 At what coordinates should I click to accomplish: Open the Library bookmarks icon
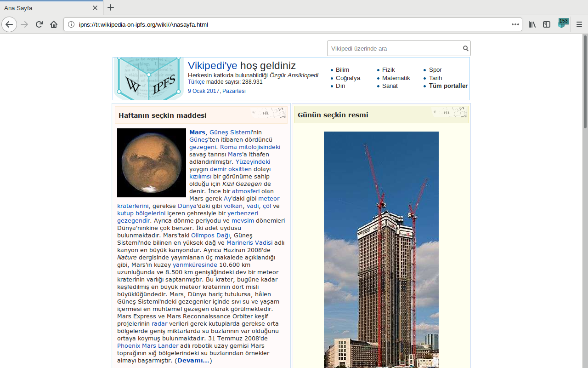click(x=532, y=24)
